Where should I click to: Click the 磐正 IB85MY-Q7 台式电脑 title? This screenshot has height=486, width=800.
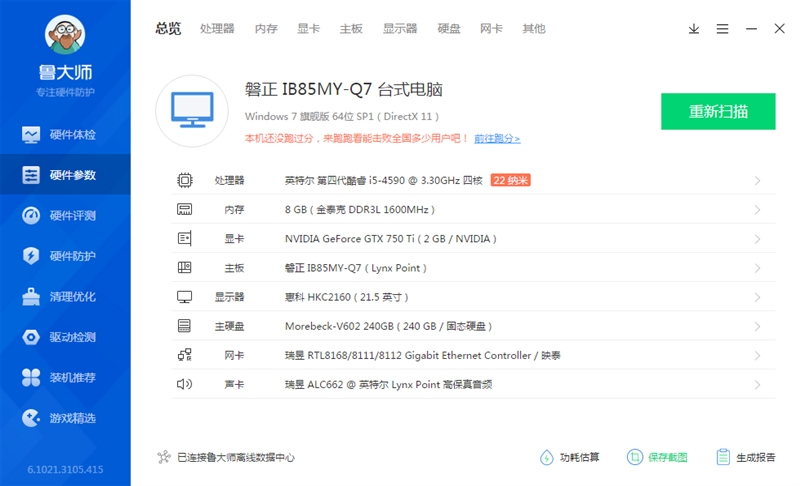[343, 90]
